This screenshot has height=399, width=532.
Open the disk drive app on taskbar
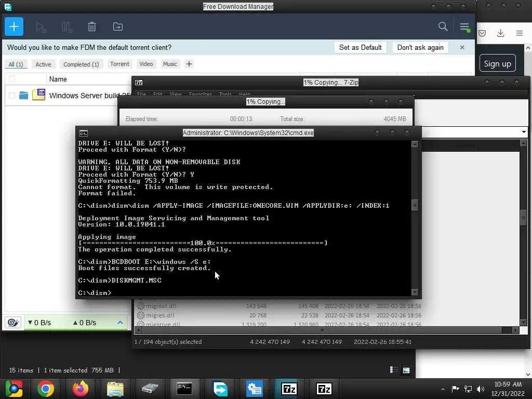[150, 389]
